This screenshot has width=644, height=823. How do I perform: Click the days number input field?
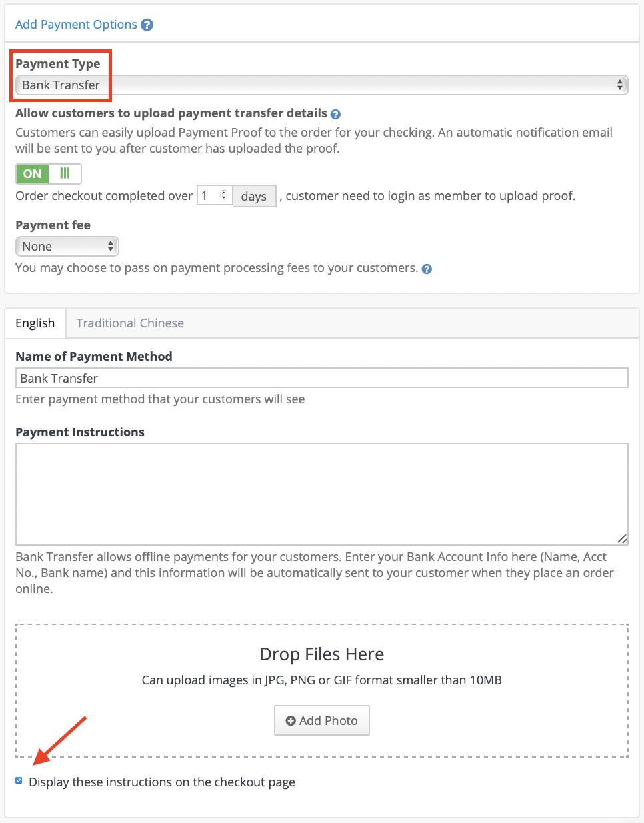coord(215,195)
